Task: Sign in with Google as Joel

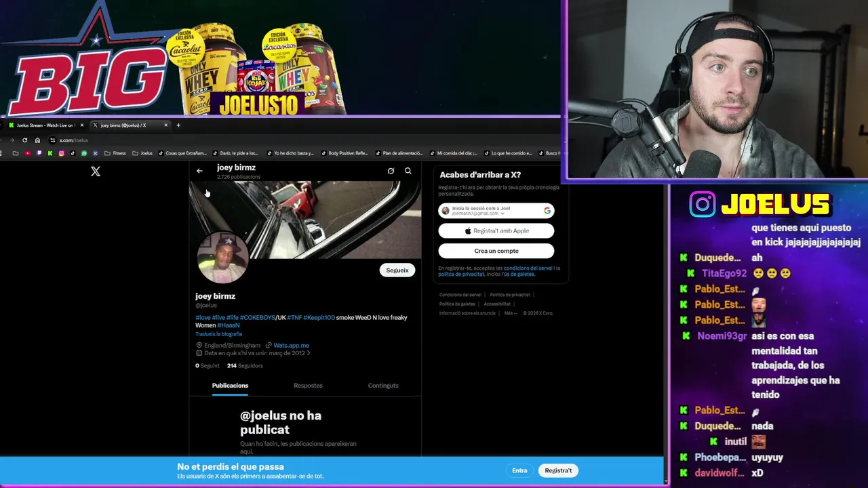Action: point(496,211)
